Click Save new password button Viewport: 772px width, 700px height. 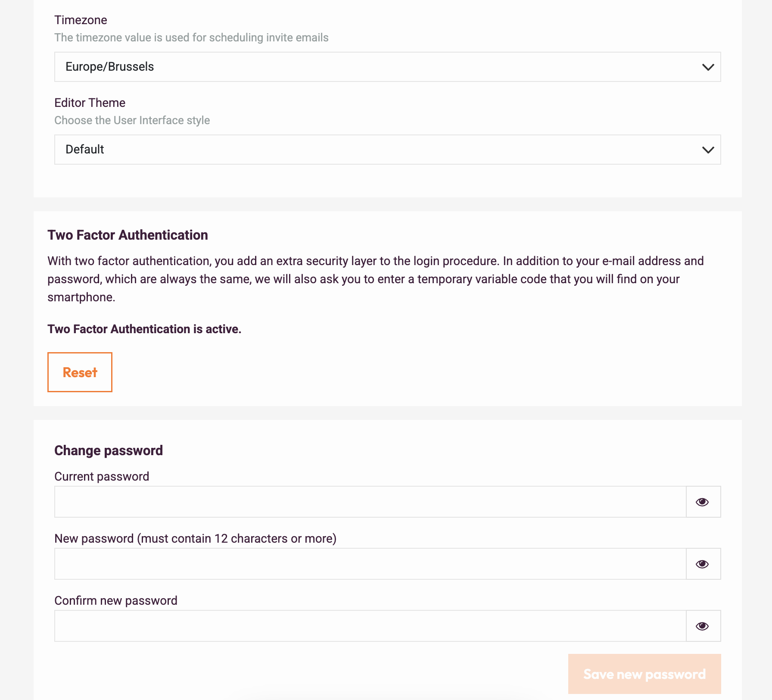tap(644, 674)
